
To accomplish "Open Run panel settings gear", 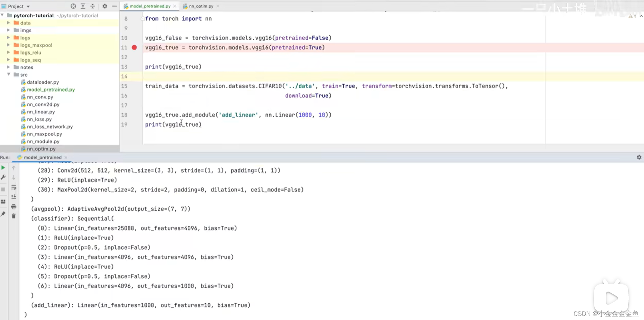I will [x=639, y=157].
